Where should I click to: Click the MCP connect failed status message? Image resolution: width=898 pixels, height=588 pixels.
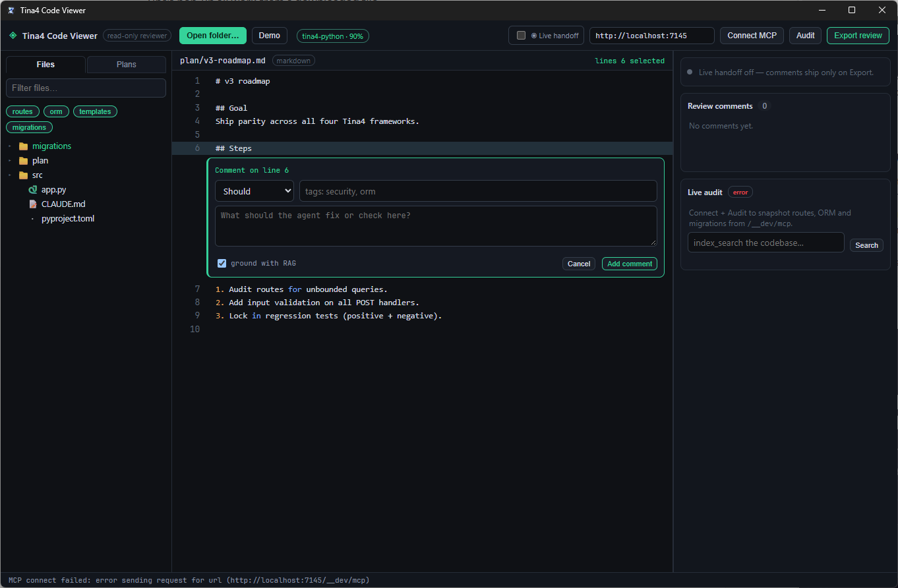click(x=189, y=581)
